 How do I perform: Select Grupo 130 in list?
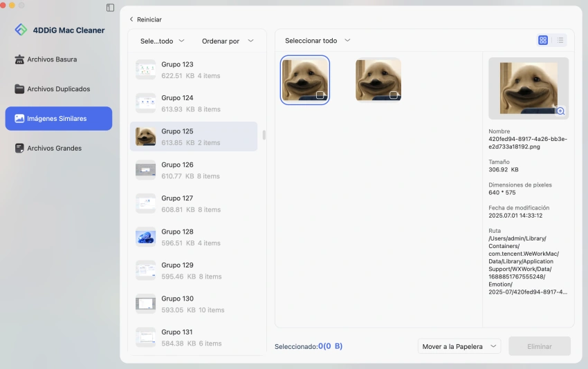point(194,304)
